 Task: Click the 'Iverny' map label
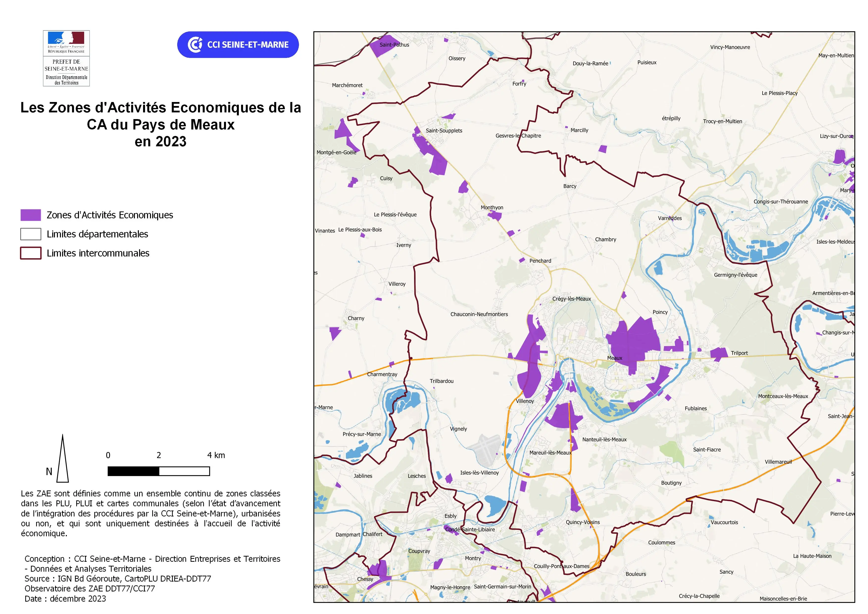click(403, 245)
